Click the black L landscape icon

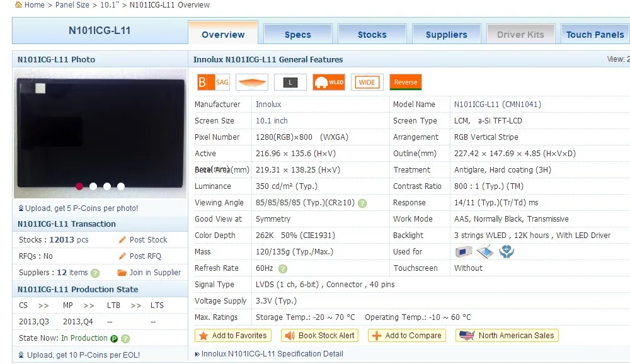290,82
